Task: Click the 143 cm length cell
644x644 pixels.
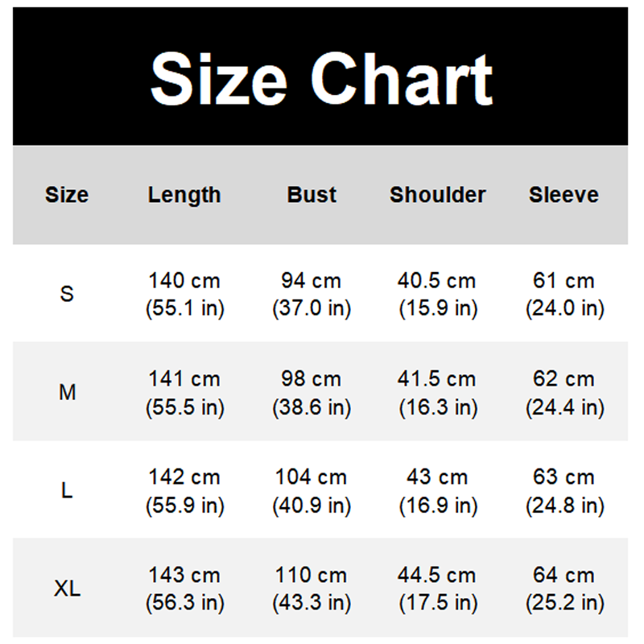Action: click(185, 589)
